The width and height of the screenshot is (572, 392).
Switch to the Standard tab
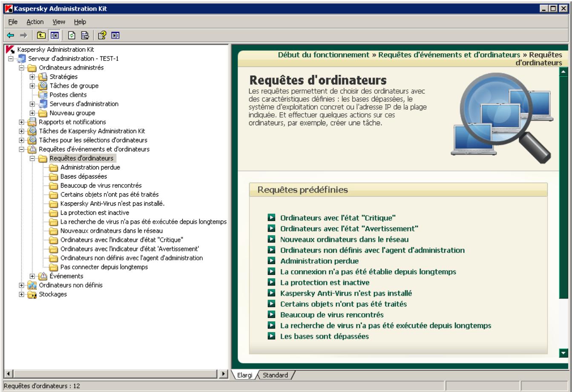pyautogui.click(x=275, y=375)
